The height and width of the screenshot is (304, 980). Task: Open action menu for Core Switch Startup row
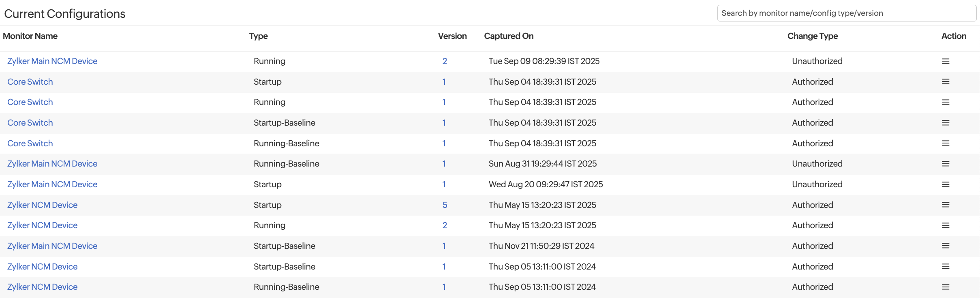(945, 82)
